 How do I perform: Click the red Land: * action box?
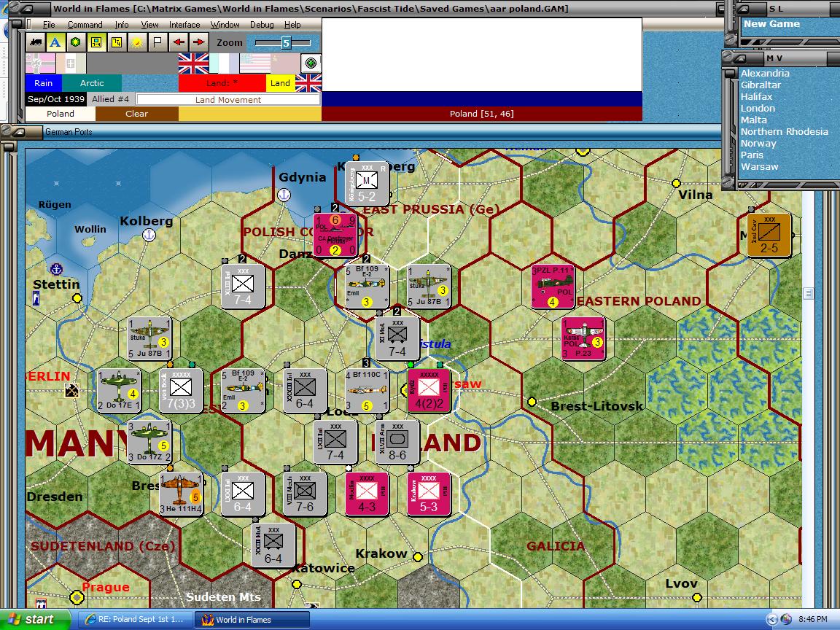click(x=222, y=83)
